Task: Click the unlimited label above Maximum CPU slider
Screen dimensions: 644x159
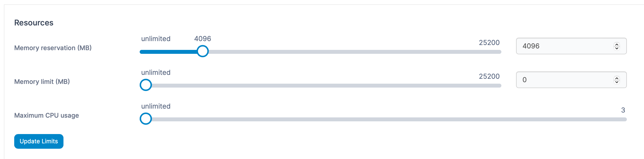Action: (x=156, y=106)
